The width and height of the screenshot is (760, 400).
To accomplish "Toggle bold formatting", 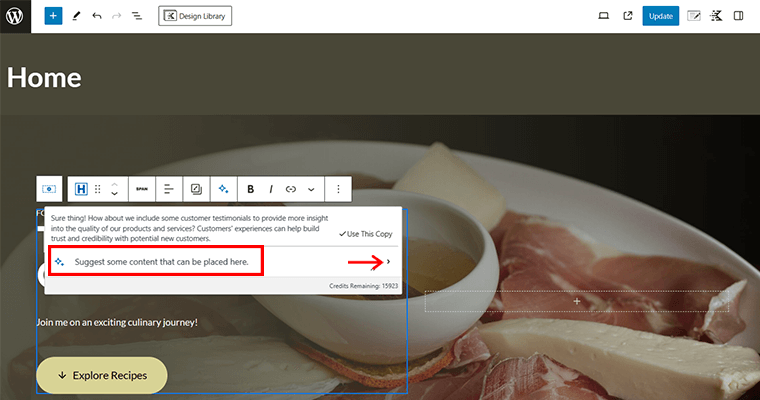I will coord(251,189).
